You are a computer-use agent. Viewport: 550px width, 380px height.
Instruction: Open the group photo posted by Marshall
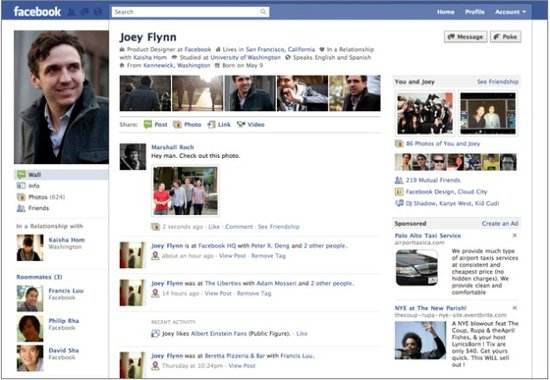(x=186, y=191)
